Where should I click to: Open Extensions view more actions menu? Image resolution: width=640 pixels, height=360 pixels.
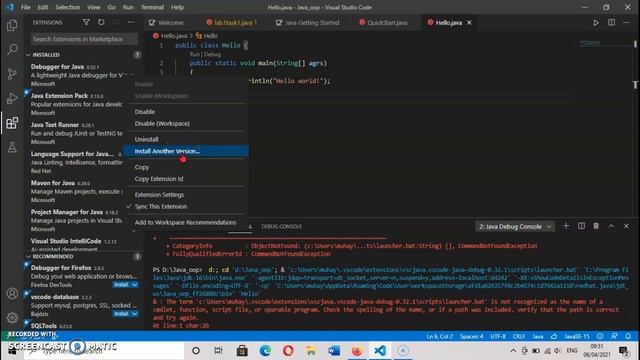tap(131, 22)
